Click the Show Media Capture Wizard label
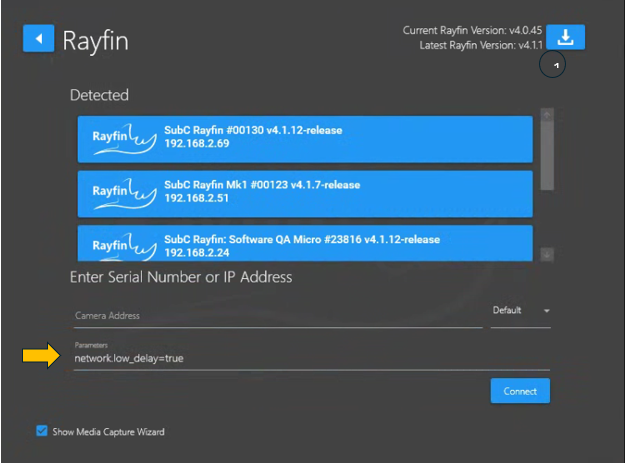 click(x=108, y=432)
